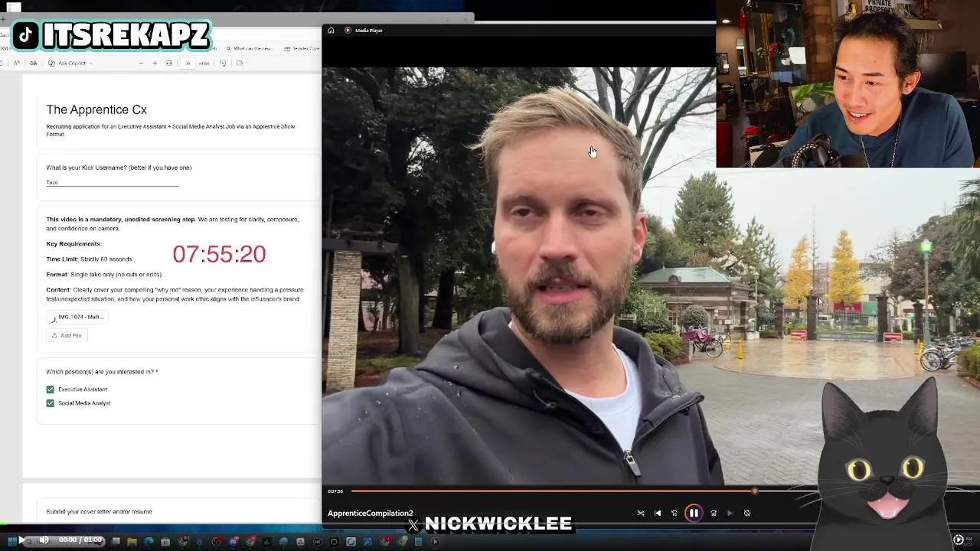Toggle shuffle in Media Player
Image resolution: width=980 pixels, height=551 pixels.
click(x=641, y=514)
